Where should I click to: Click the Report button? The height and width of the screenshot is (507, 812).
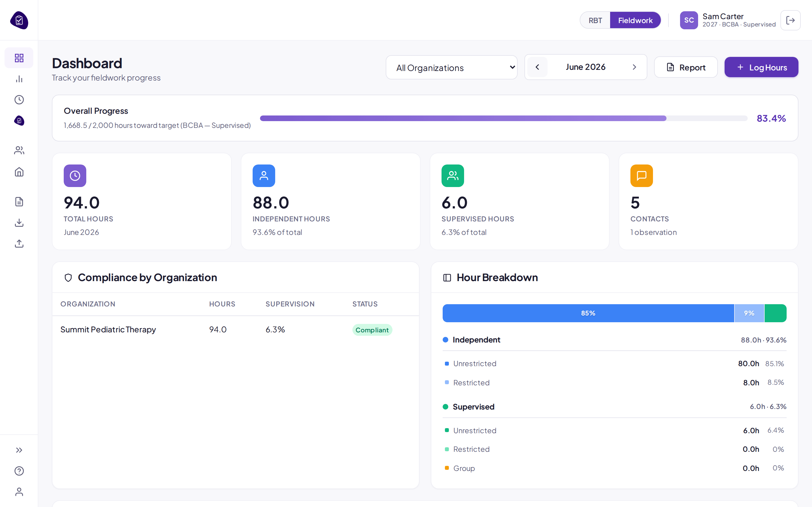click(x=686, y=67)
